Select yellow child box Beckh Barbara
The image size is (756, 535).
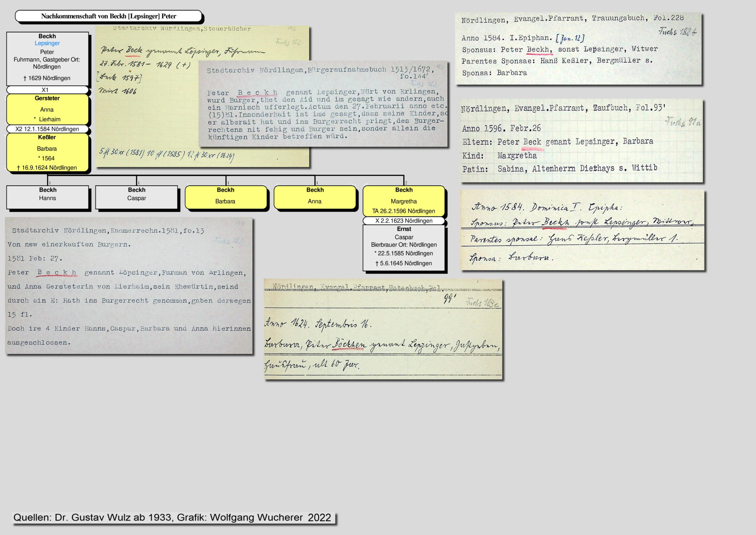(x=226, y=197)
